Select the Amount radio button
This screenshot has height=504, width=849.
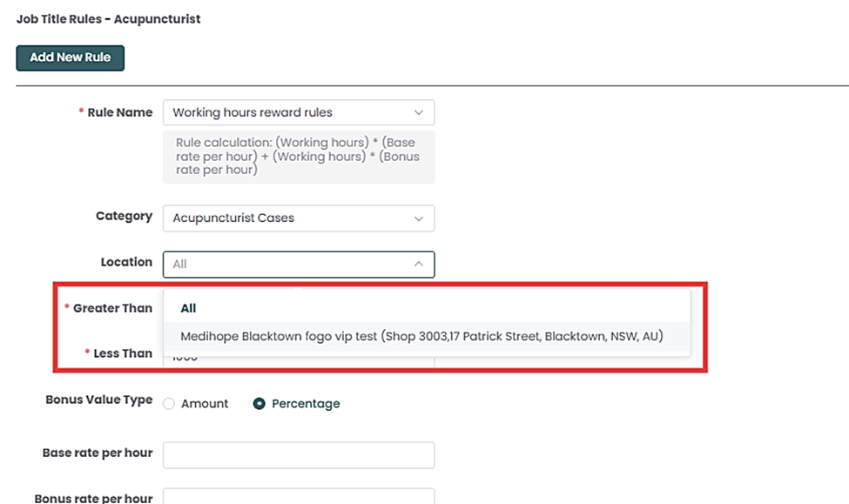tap(169, 404)
